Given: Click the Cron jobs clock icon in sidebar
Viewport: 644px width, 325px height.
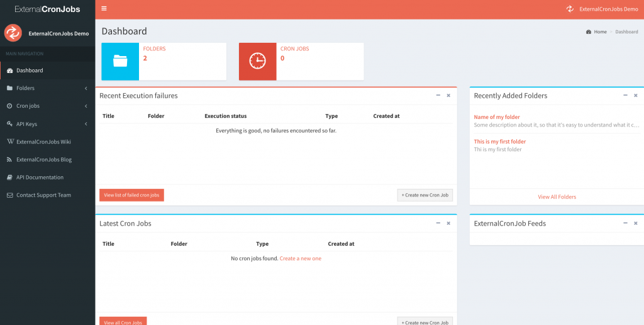Looking at the screenshot, I should pyautogui.click(x=10, y=106).
